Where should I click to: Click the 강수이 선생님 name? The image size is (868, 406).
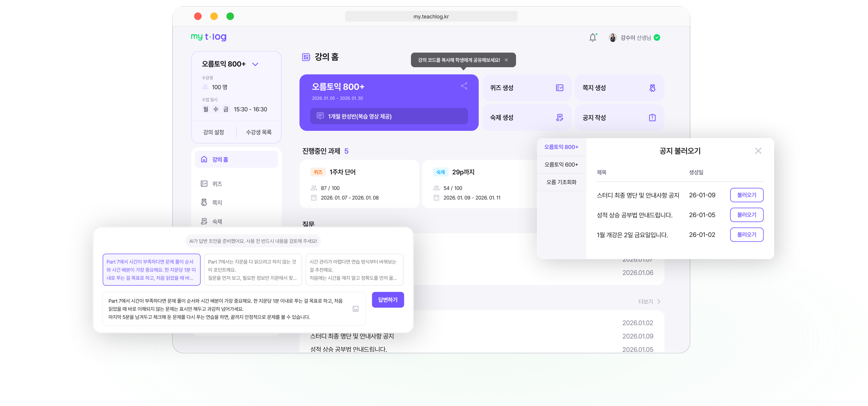(x=635, y=38)
